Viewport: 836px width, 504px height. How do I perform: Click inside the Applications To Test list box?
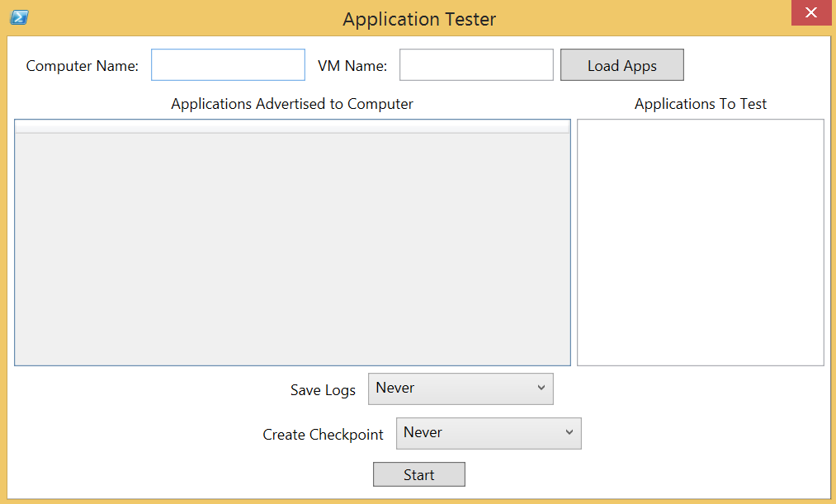(701, 243)
